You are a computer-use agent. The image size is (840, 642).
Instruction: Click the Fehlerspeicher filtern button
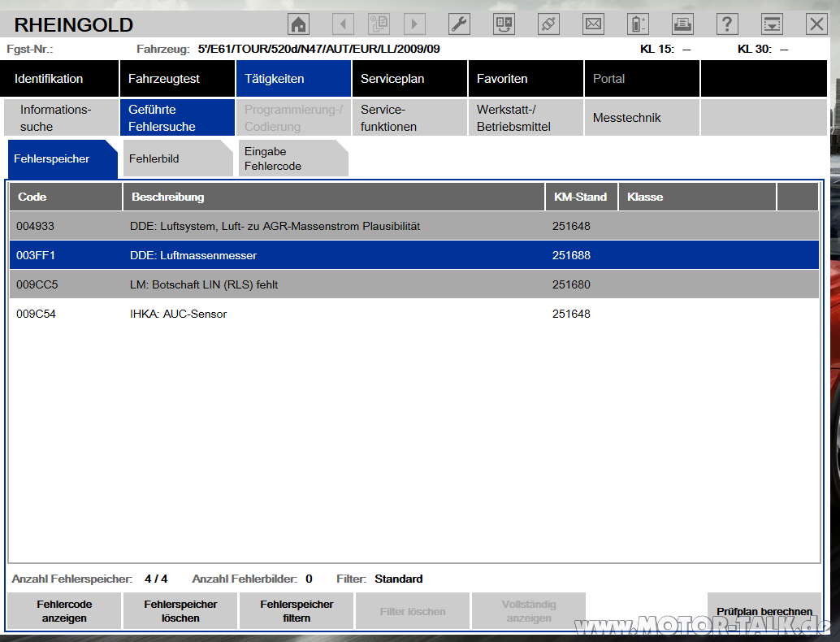tap(297, 611)
